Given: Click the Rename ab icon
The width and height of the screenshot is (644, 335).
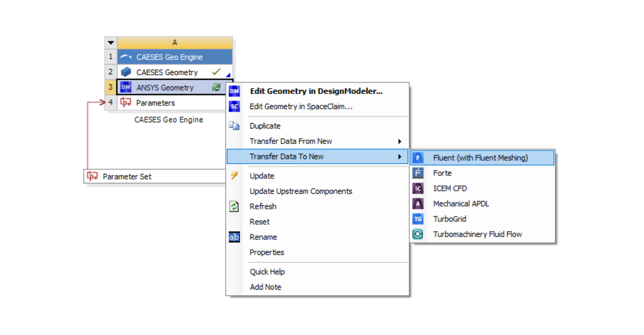Looking at the screenshot, I should [234, 237].
